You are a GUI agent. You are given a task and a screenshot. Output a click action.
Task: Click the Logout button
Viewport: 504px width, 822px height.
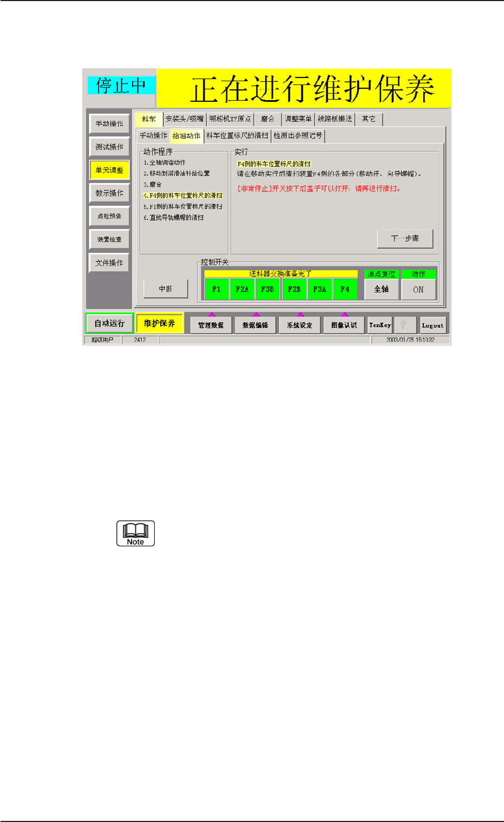(x=433, y=325)
